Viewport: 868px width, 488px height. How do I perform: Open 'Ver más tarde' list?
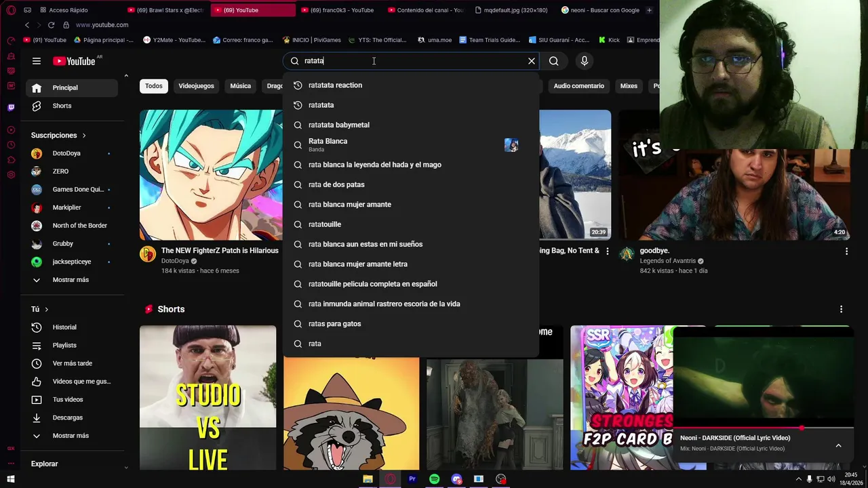tap(72, 363)
